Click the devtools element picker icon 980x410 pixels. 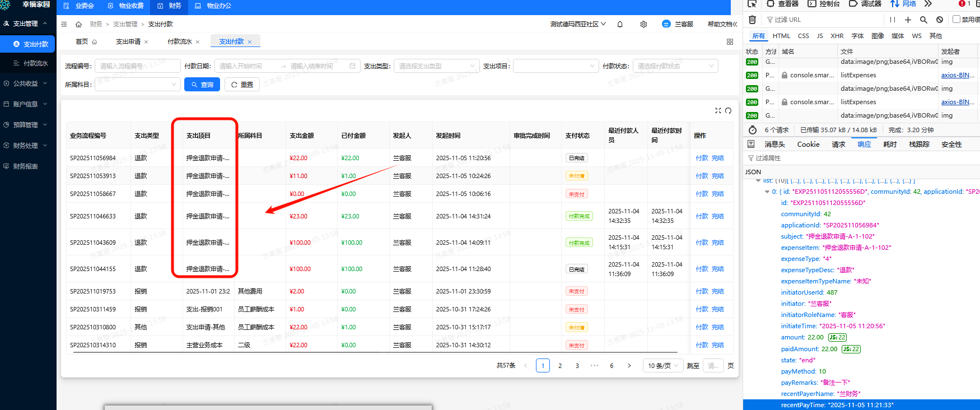click(752, 4)
